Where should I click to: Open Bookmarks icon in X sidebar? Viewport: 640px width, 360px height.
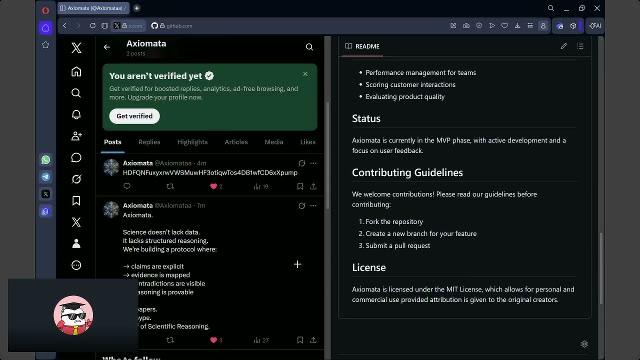(x=76, y=200)
